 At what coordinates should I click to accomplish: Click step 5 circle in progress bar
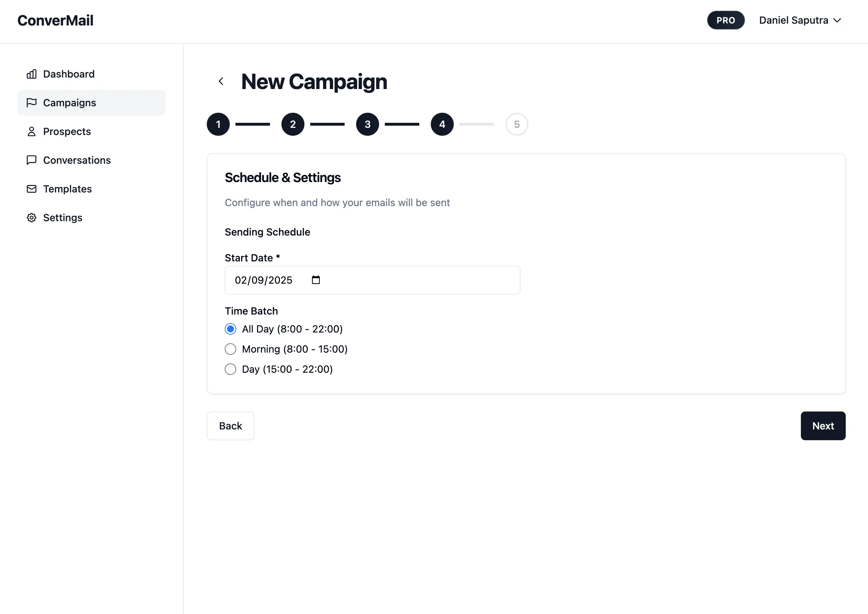(517, 124)
